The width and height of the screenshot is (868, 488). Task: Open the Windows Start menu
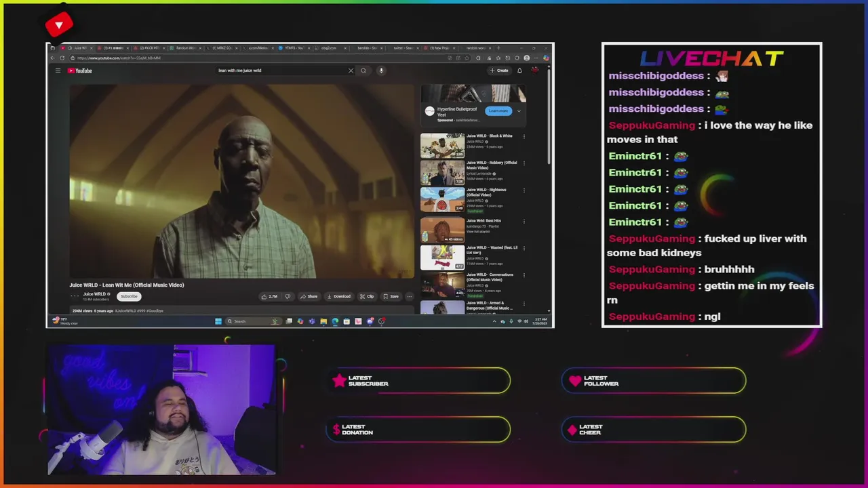(218, 321)
